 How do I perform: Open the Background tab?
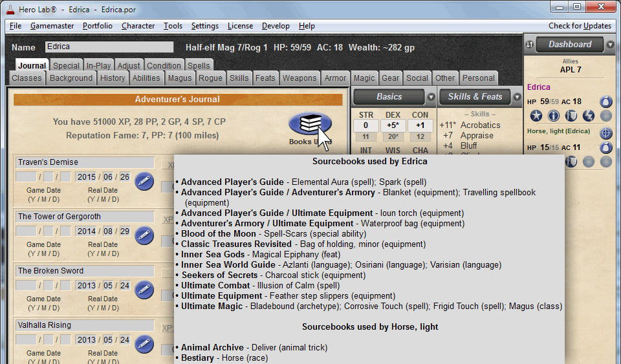point(71,78)
